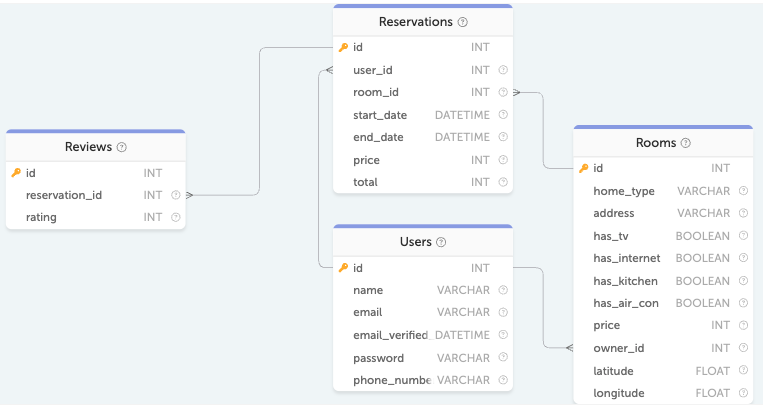This screenshot has height=410, width=763.
Task: Select the user_id field in Reservations
Action: 373,70
